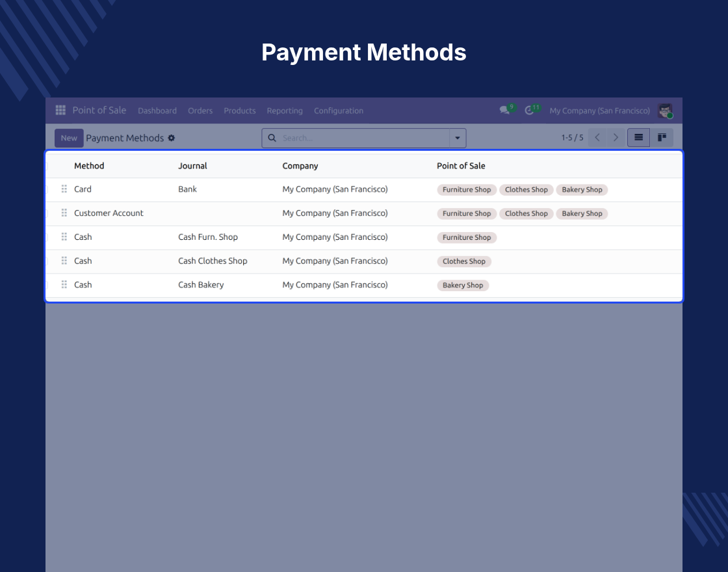Click company cell in Card row

(335, 189)
